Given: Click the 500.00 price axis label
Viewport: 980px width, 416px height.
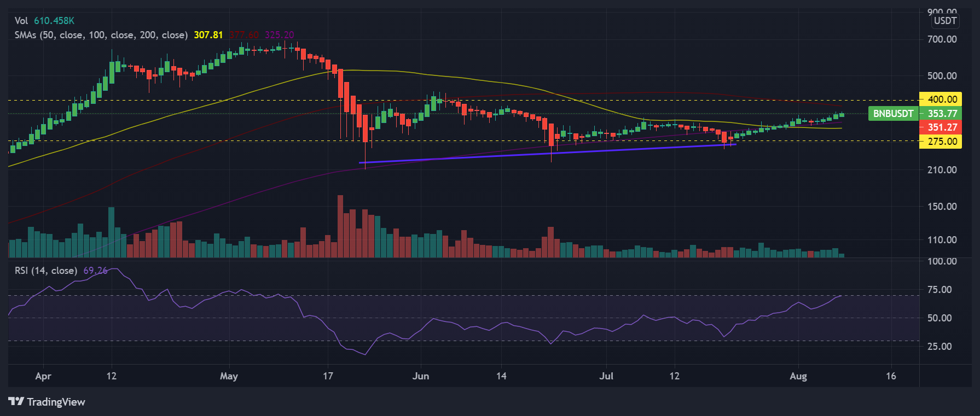Looking at the screenshot, I should point(942,76).
